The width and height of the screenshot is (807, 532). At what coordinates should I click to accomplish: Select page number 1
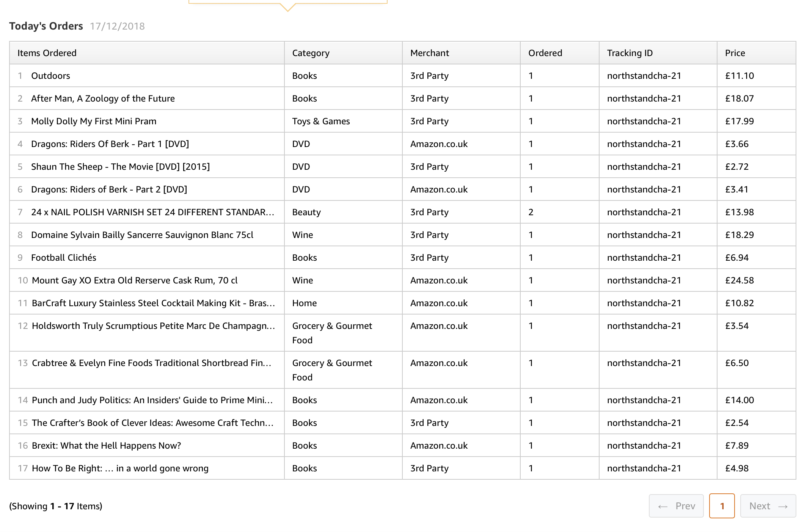(x=722, y=506)
